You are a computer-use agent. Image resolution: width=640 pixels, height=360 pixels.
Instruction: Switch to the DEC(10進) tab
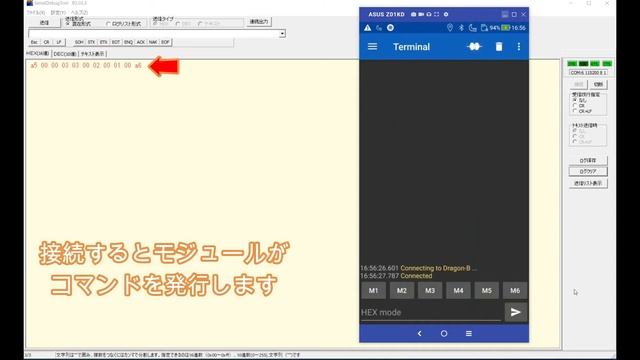click(x=64, y=54)
